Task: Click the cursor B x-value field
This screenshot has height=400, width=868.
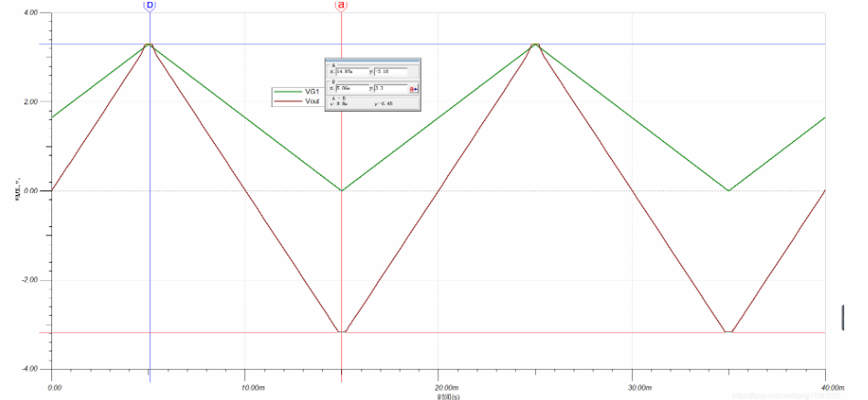Action: point(352,88)
